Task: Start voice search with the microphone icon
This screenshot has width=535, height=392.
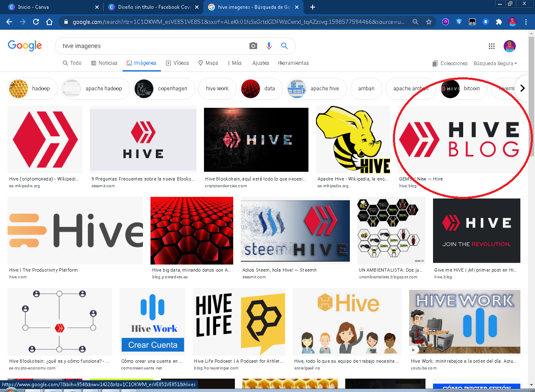Action: [x=269, y=46]
